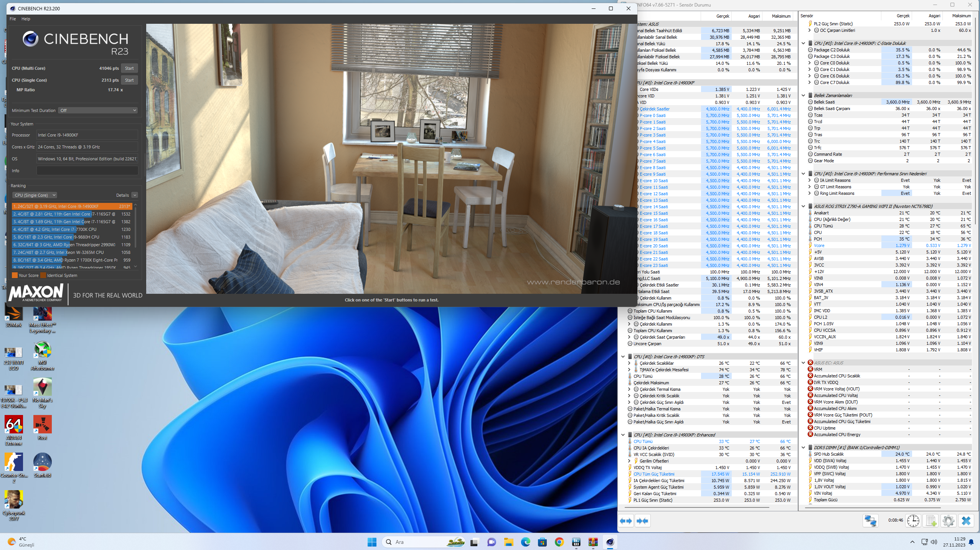Click HWiNFO collapse arrows icon
Viewport: 980px width, 550px height.
[642, 521]
